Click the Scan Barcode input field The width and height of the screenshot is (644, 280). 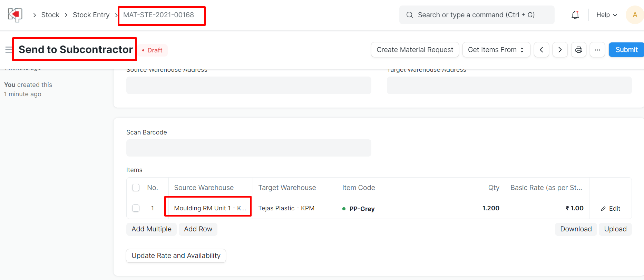coord(248,148)
